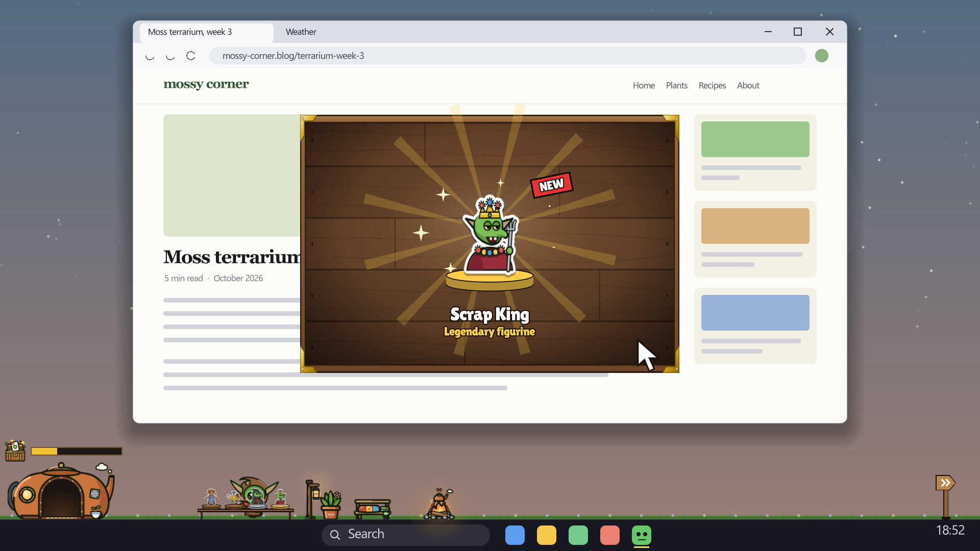Viewport: 980px width, 551px height.
Task: Open the Plants nav link
Action: point(677,85)
